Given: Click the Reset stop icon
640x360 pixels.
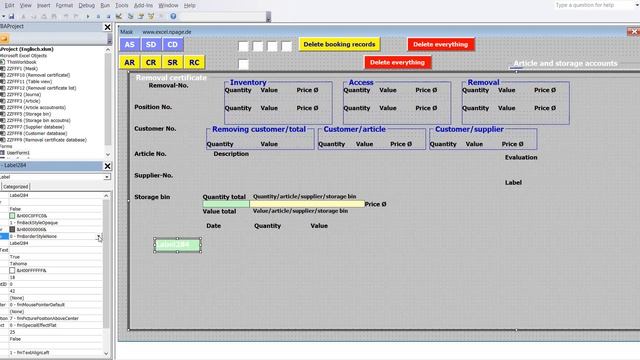Looking at the screenshot, I should click(x=108, y=16).
